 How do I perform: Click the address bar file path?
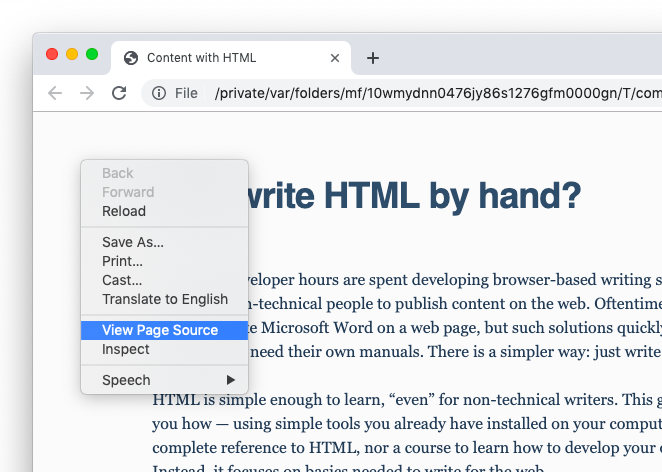click(438, 93)
